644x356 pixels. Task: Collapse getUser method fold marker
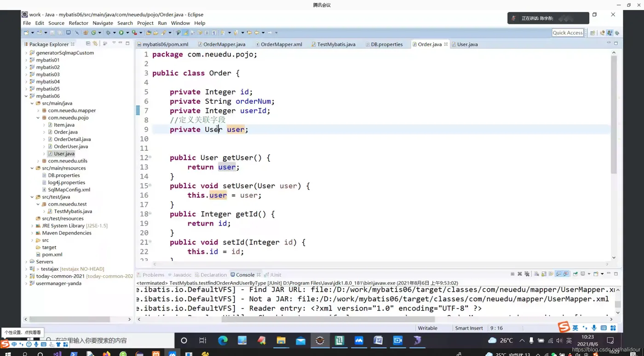pyautogui.click(x=150, y=157)
